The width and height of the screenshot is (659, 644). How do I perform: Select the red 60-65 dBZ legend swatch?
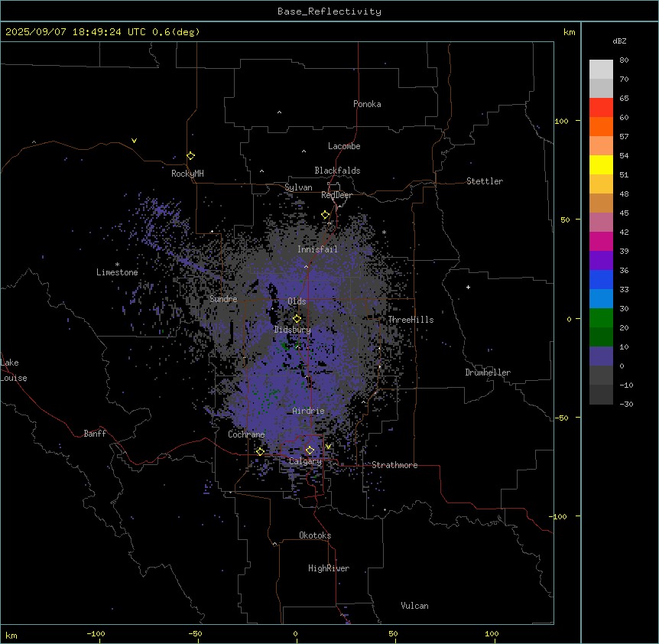(601, 108)
